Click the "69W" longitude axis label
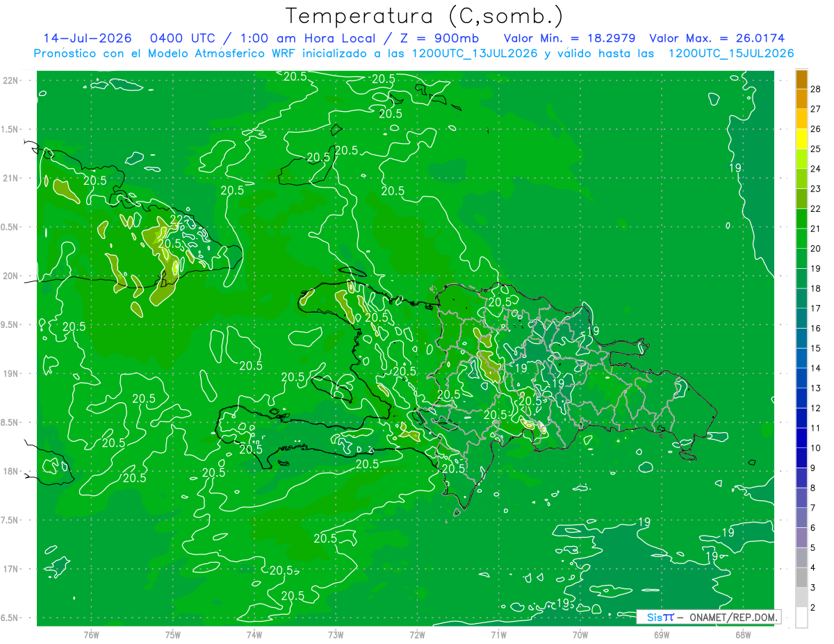 [x=662, y=634]
